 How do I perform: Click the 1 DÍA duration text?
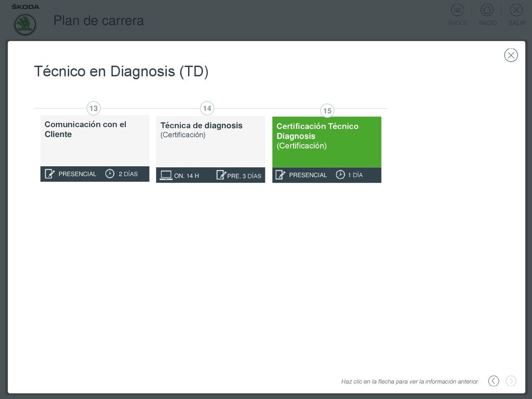tap(355, 175)
